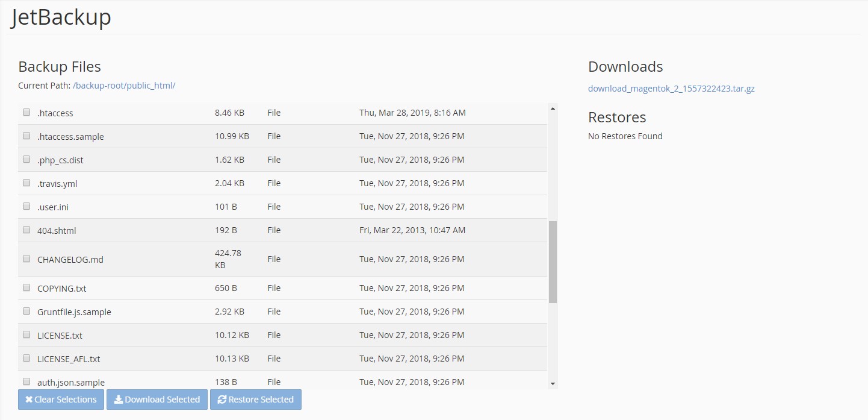Click the file list scroll down arrow
The image size is (868, 420).
point(553,384)
